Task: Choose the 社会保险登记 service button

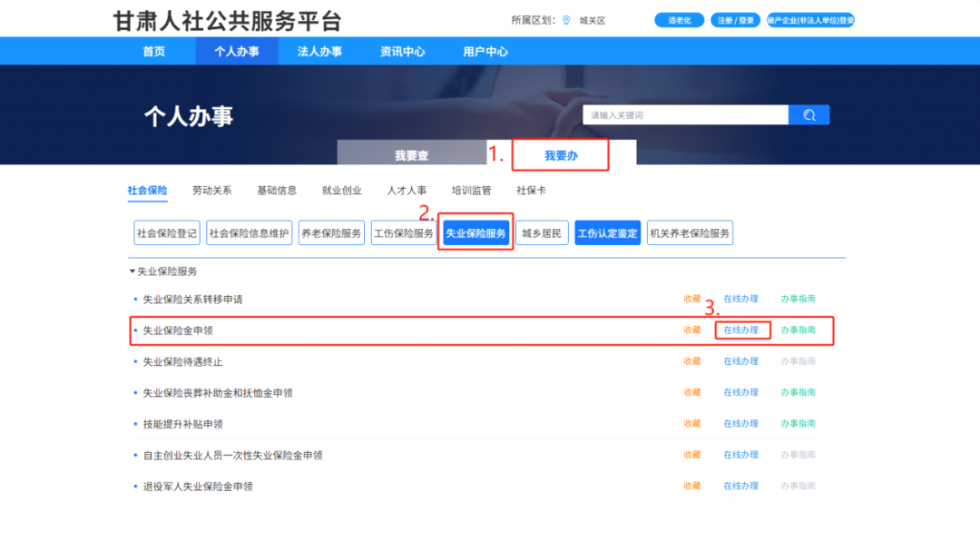Action: point(167,233)
